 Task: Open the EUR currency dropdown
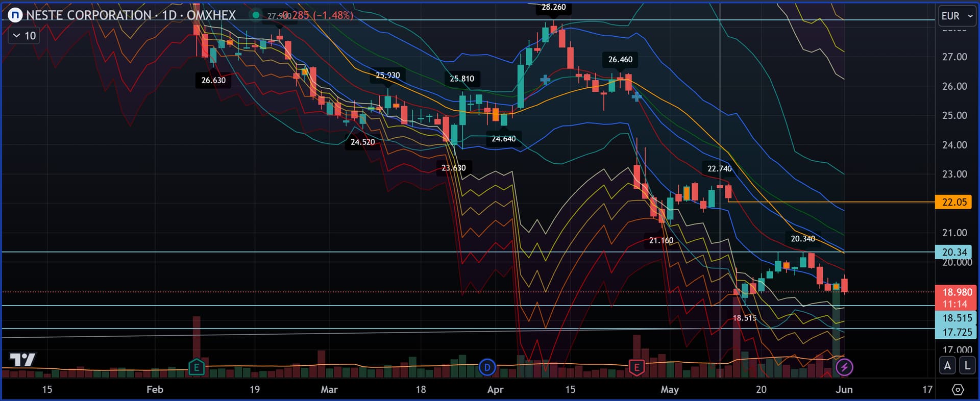tap(957, 16)
